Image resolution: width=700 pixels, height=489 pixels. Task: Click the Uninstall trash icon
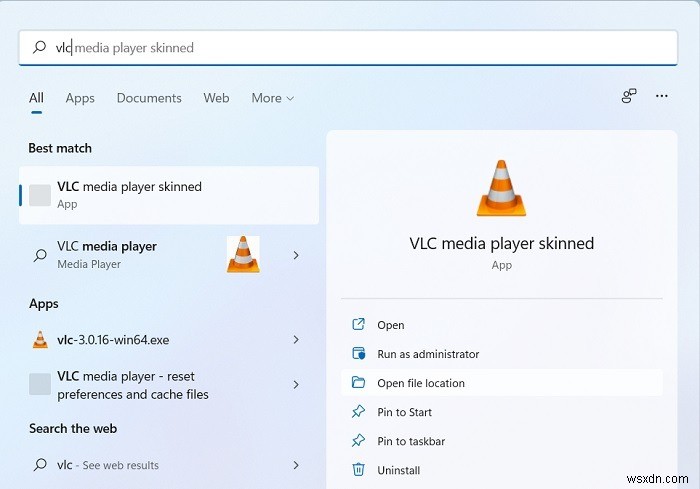[358, 469]
